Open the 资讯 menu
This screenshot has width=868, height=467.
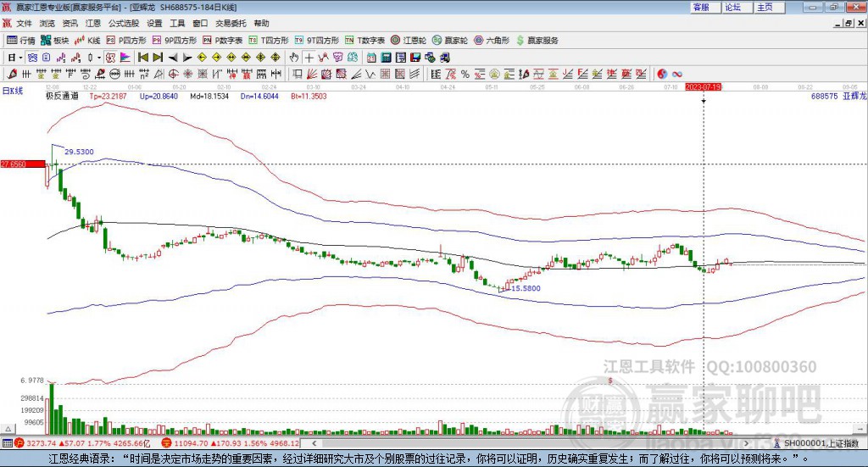pyautogui.click(x=70, y=23)
